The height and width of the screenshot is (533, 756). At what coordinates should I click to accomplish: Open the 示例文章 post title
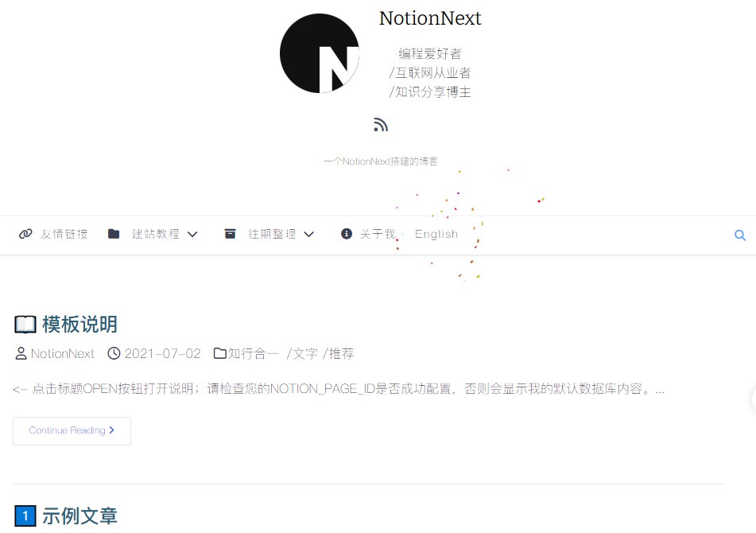click(79, 516)
